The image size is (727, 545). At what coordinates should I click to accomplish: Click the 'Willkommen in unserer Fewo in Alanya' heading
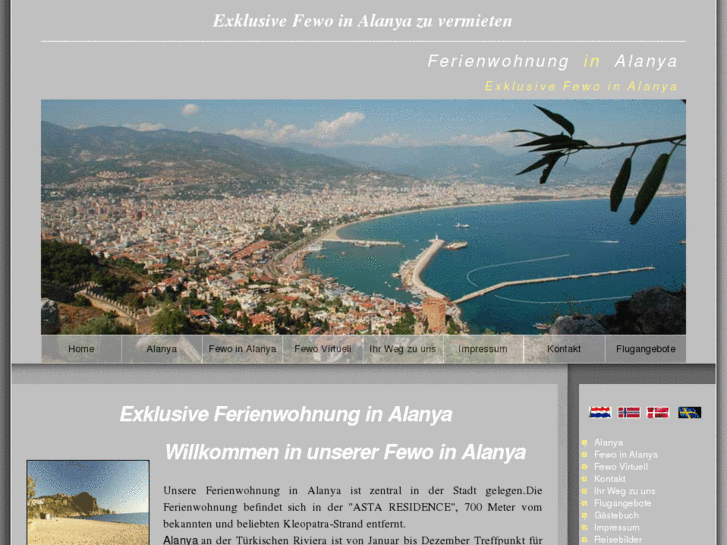tap(345, 452)
